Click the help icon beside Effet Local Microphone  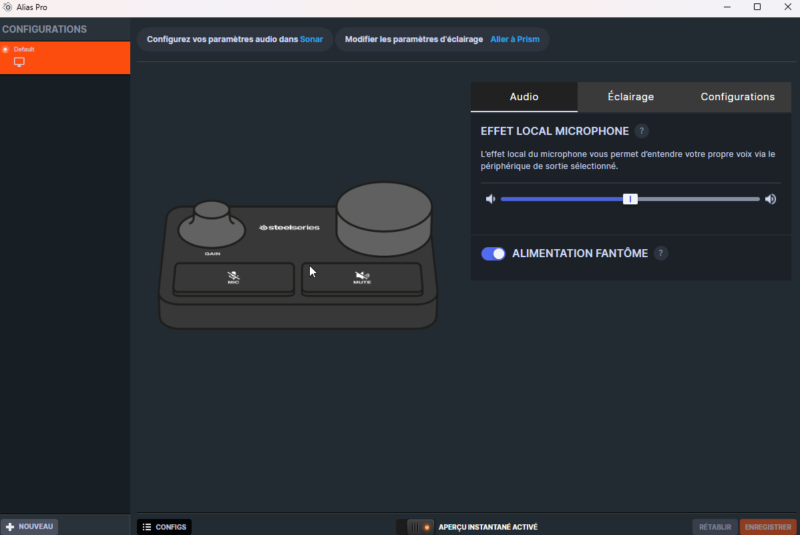click(x=642, y=131)
